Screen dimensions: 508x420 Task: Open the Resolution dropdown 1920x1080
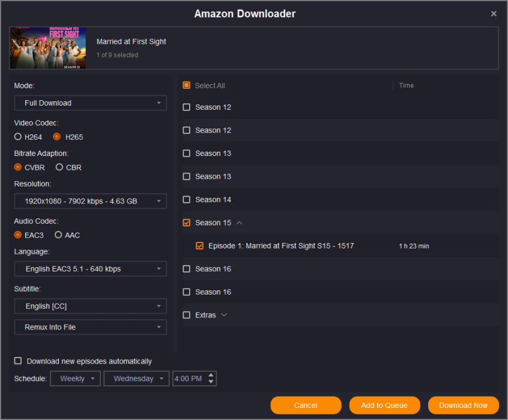pos(91,201)
